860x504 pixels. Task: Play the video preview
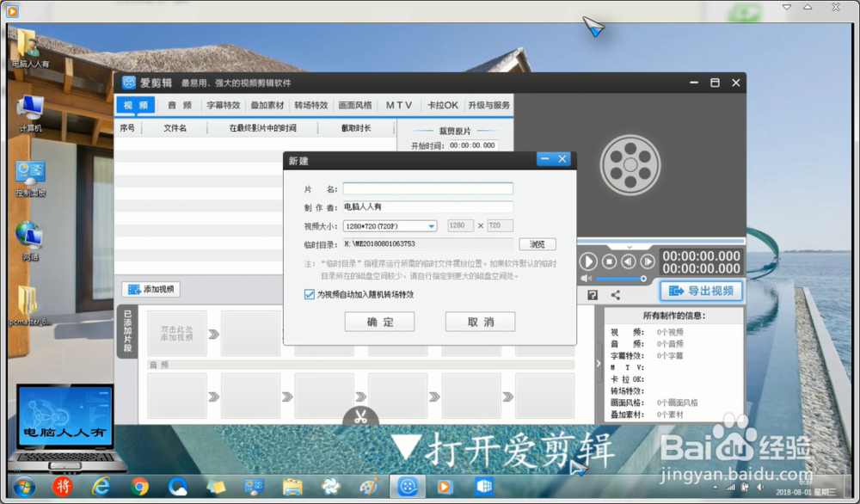pyautogui.click(x=588, y=261)
